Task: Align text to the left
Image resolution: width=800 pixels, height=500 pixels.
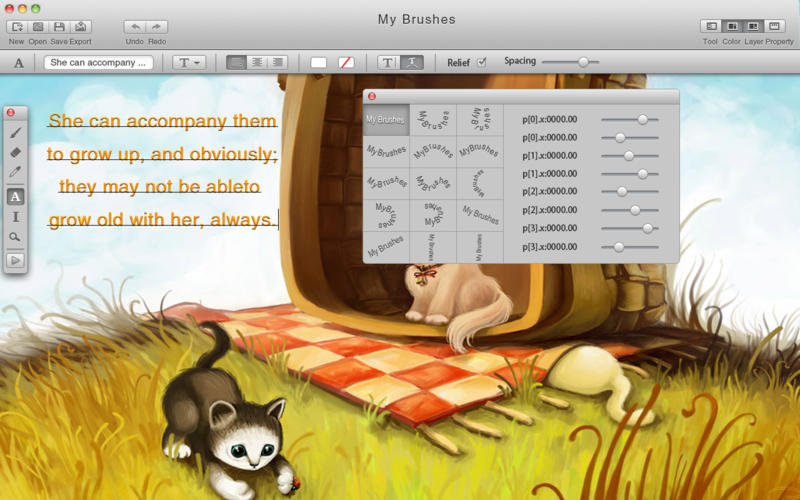Action: [236, 62]
